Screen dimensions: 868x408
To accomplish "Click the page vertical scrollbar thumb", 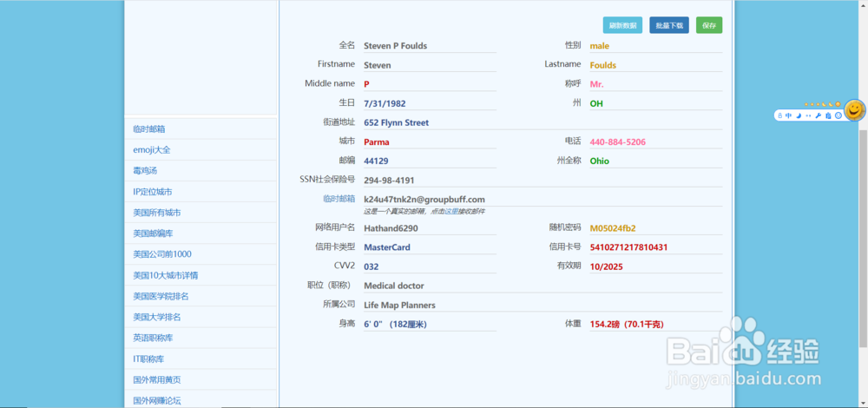I will click(863, 239).
